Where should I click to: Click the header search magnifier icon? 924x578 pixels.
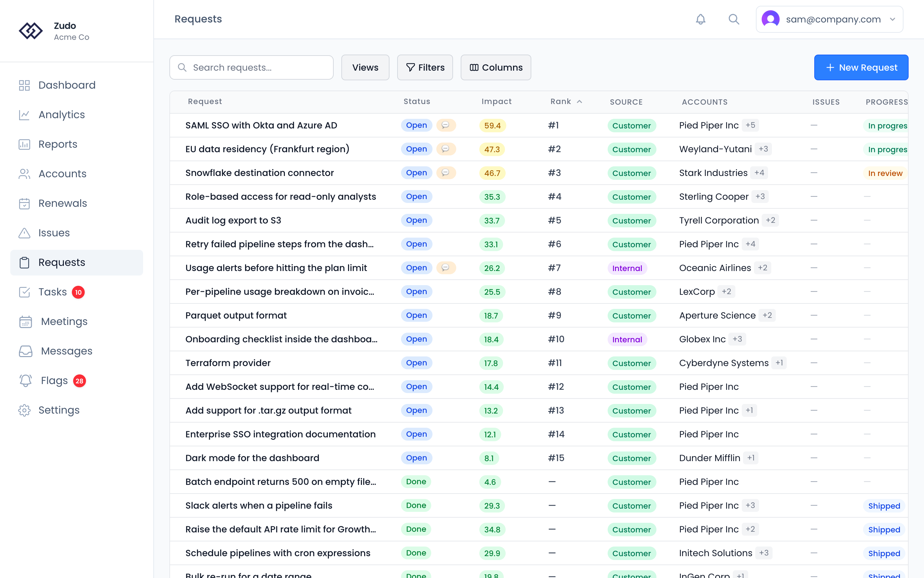pos(733,19)
